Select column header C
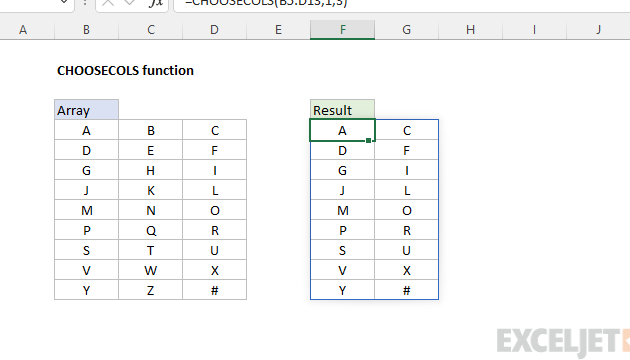The image size is (630, 360). tap(151, 30)
